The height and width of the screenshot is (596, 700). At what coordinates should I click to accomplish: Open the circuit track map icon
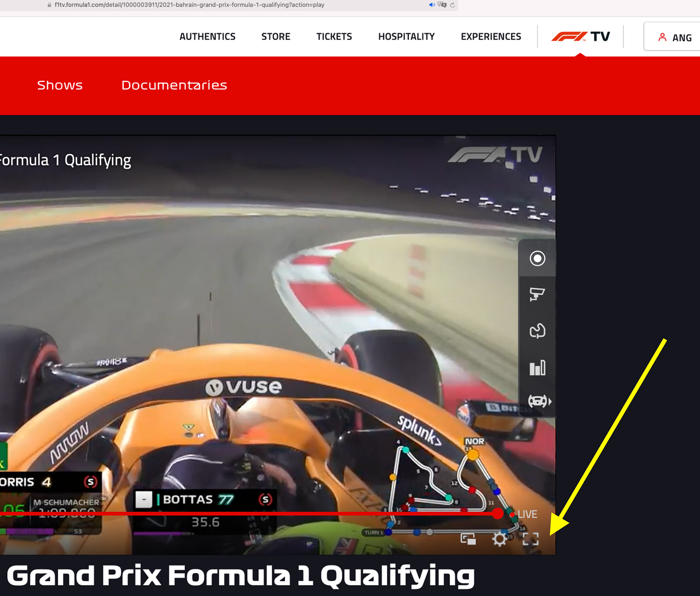(x=536, y=331)
